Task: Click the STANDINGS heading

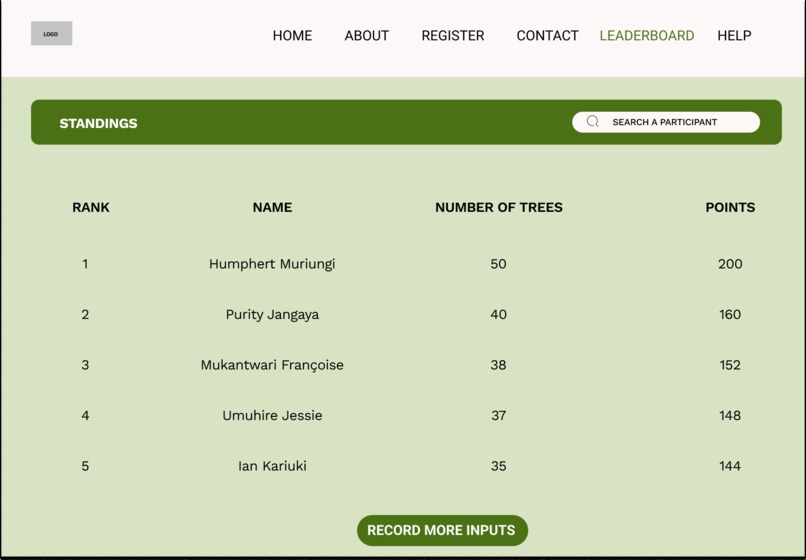Action: click(98, 123)
